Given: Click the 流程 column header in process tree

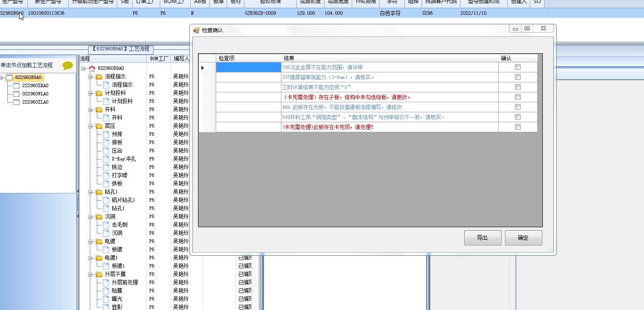Looking at the screenshot, I should coord(112,59).
